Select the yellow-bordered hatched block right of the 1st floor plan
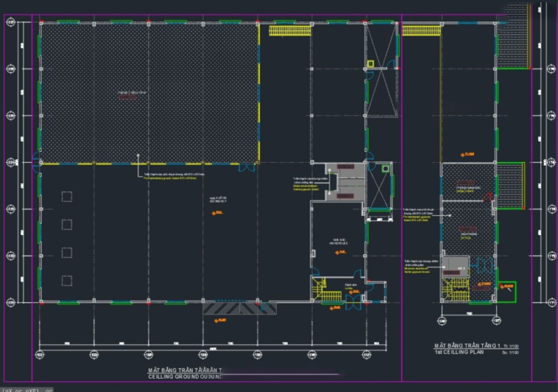 tap(510, 181)
